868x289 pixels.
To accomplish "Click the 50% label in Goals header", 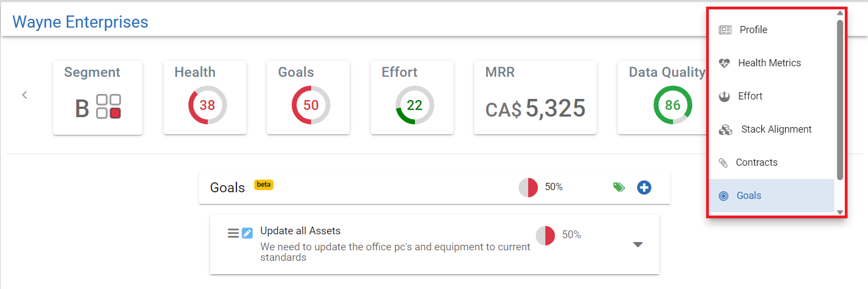I will tap(554, 187).
